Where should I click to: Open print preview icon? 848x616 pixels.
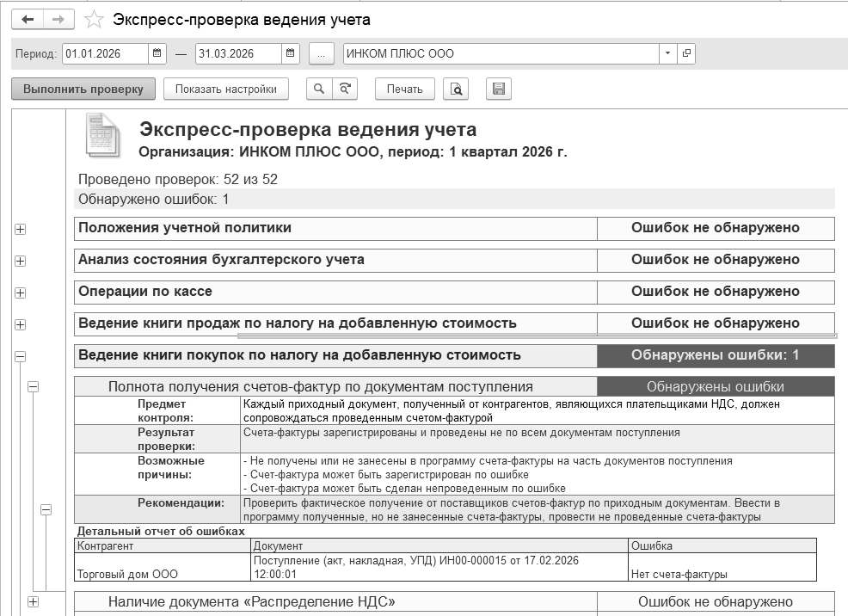pos(456,89)
